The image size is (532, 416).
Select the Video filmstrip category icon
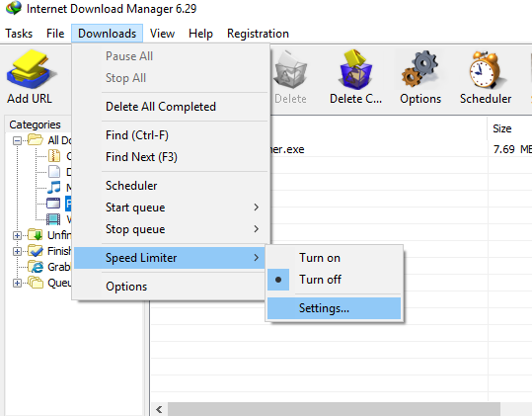[x=53, y=219]
